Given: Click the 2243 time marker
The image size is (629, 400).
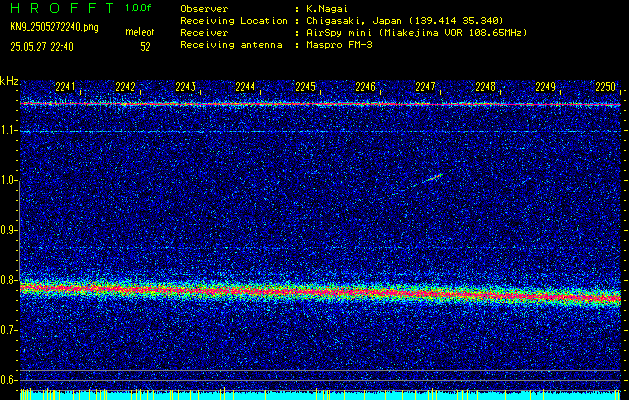Looking at the screenshot, I should tap(185, 87).
